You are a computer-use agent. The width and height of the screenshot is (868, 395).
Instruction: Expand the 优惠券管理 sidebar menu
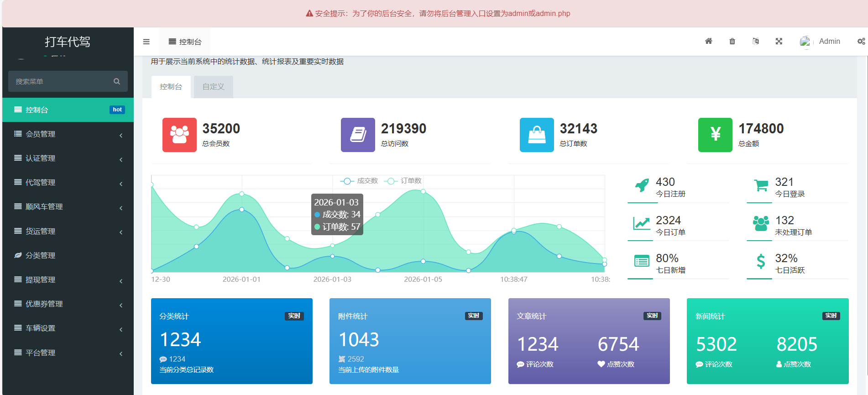point(68,304)
